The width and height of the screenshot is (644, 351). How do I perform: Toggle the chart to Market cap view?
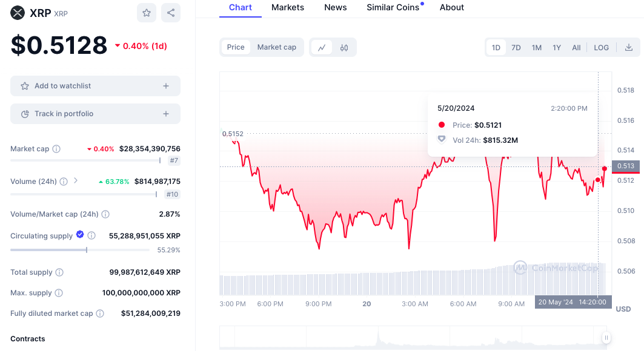point(276,47)
